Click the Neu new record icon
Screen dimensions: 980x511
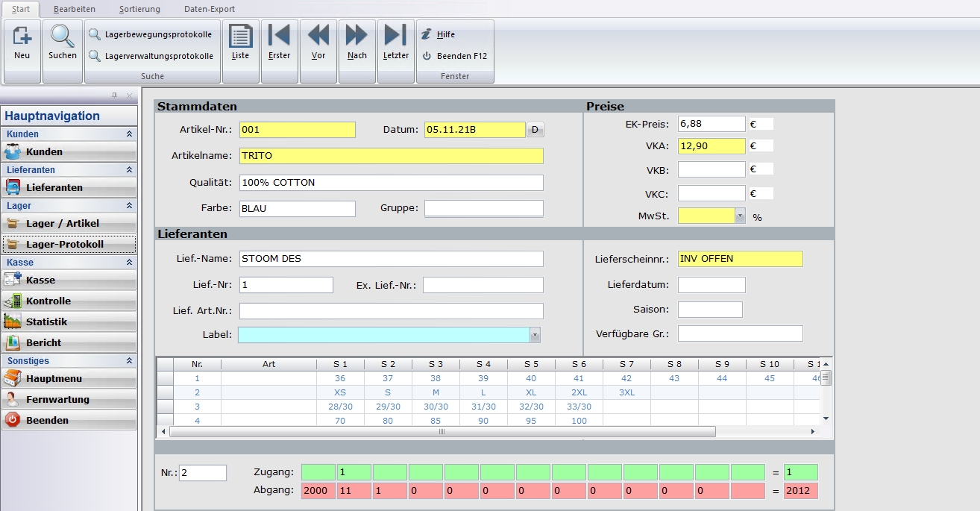coord(22,43)
